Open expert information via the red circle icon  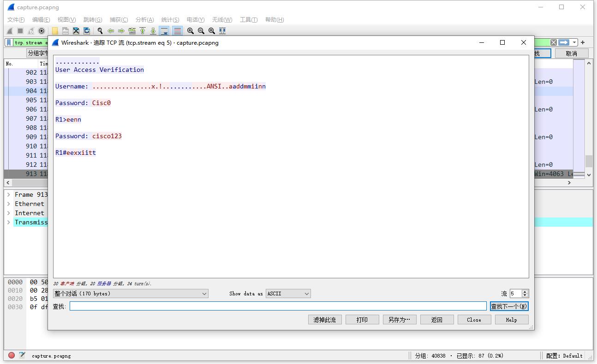[x=12, y=355]
